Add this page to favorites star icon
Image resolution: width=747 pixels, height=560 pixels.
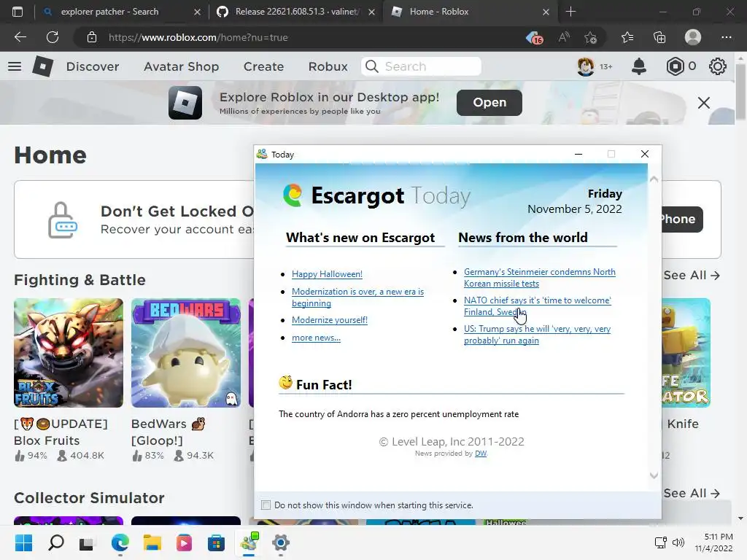click(591, 37)
